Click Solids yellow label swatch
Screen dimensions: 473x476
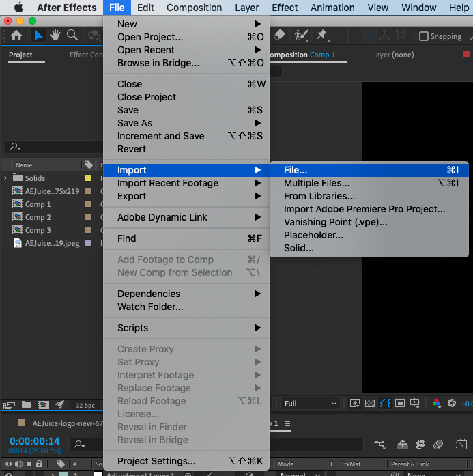coord(89,178)
